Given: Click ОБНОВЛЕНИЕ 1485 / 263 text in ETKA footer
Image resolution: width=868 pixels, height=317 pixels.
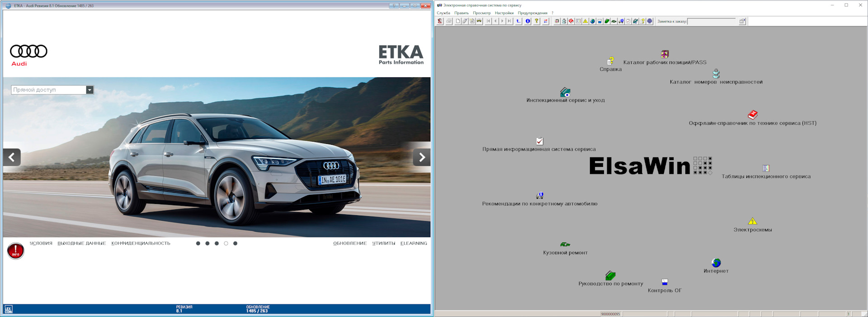Looking at the screenshot, I should 258,309.
